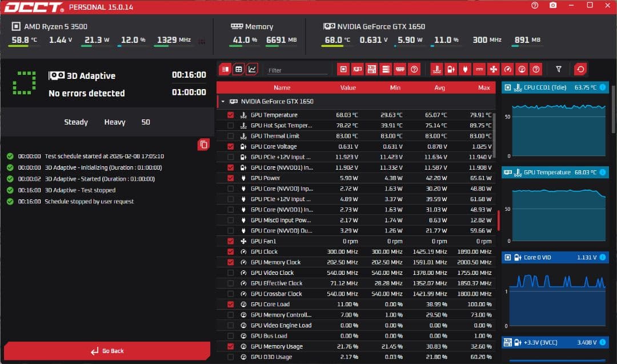
Task: Click the graph view icon in toolbar
Action: point(252,69)
